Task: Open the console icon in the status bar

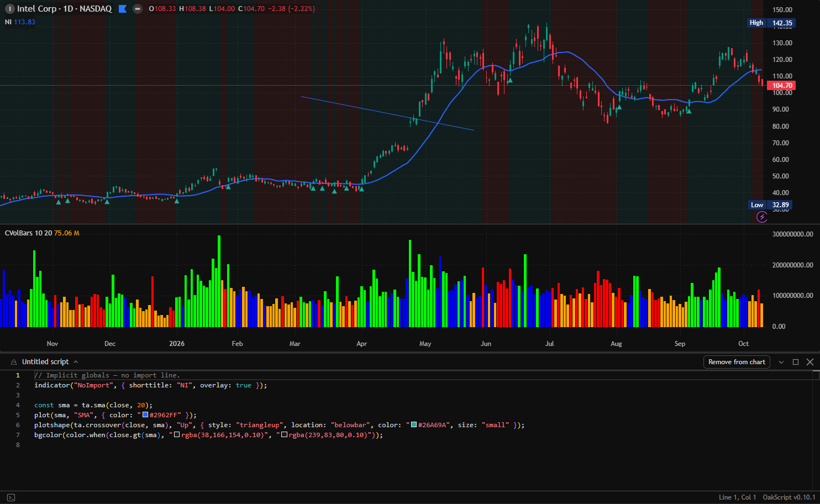Action: tap(10, 497)
